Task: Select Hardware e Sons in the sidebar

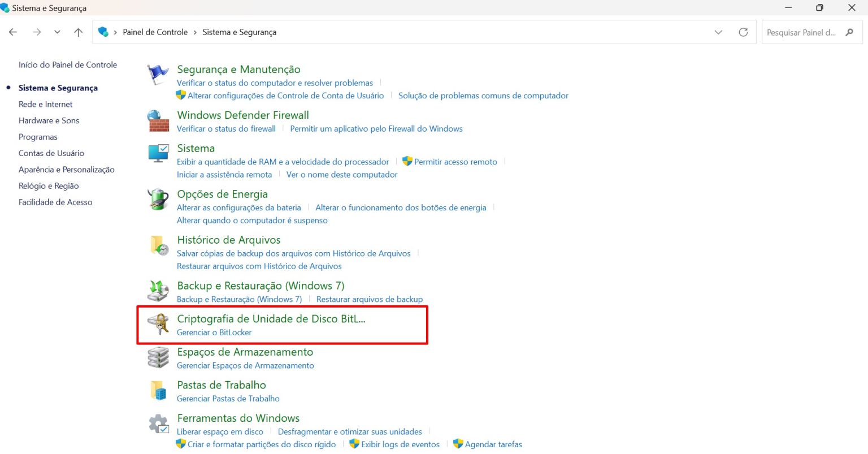Action: (x=49, y=120)
